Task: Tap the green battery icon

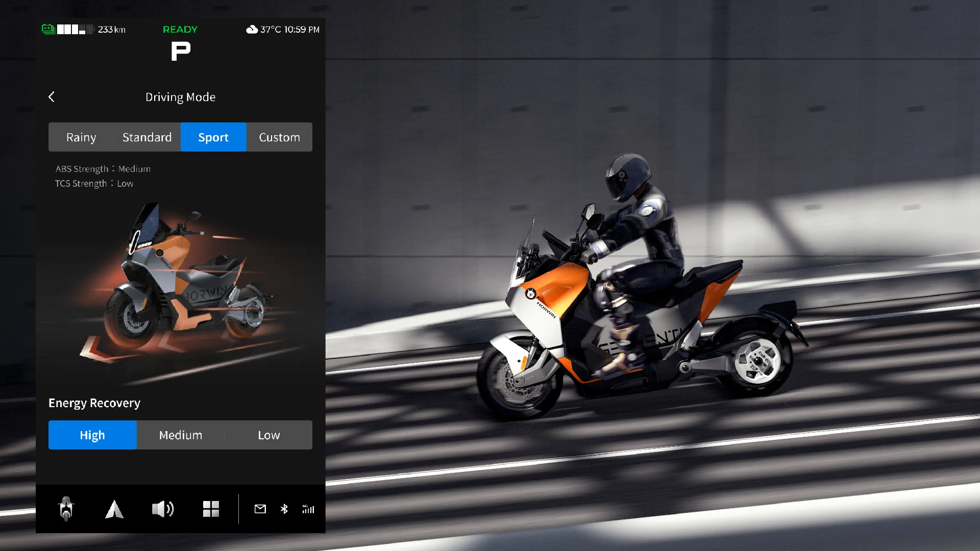Action: point(48,29)
